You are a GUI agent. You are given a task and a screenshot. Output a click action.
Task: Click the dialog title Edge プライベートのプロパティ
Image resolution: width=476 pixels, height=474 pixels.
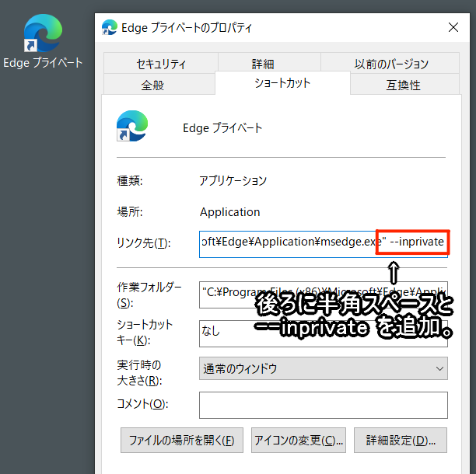coord(187,28)
